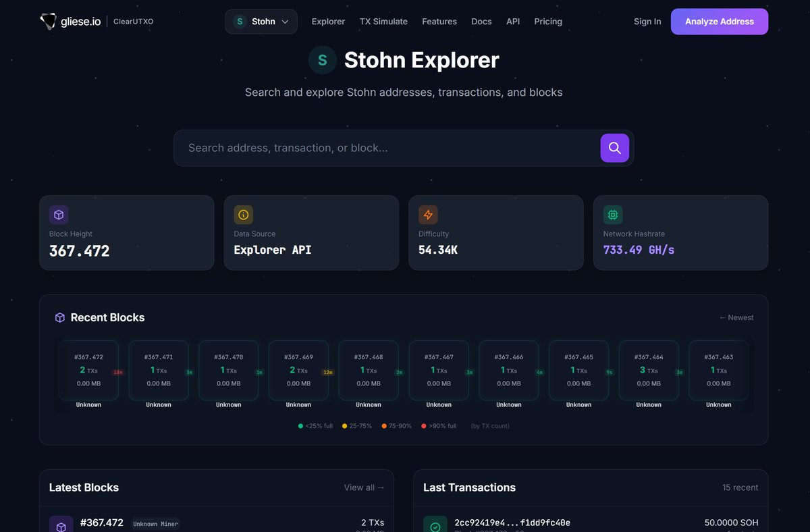The height and width of the screenshot is (532, 810).
Task: Click the ClearUTXO label in header
Action: pyautogui.click(x=133, y=22)
